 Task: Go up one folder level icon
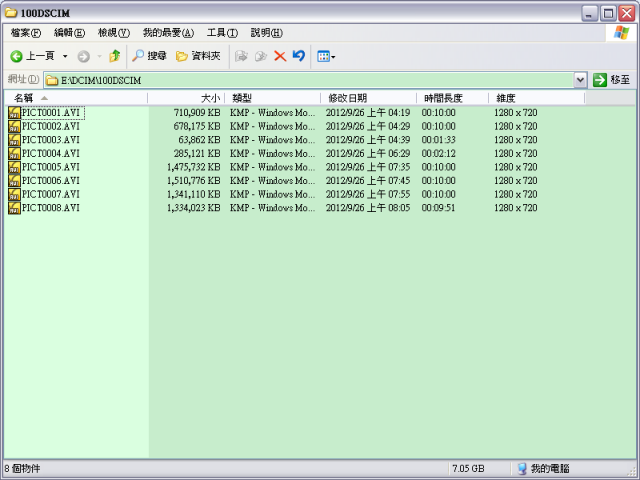pos(115,56)
